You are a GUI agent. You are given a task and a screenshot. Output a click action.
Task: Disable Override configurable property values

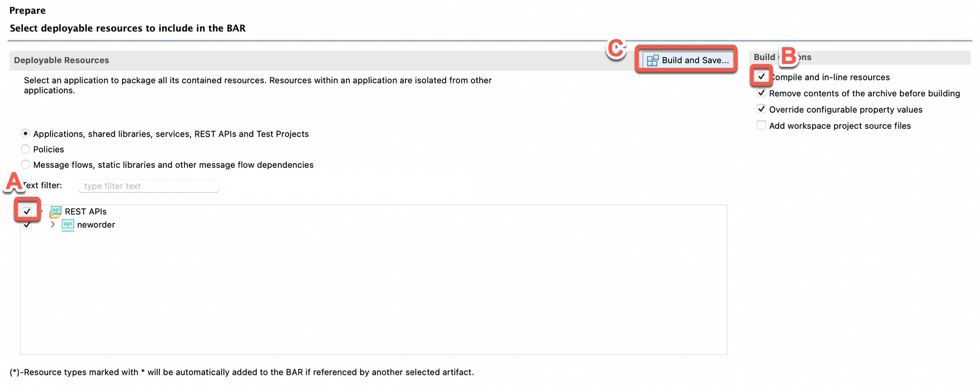761,109
